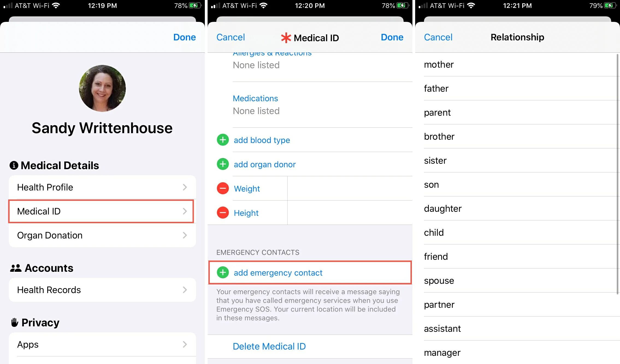Tap the add organ donor icon
Screen dimensions: 620x364
tap(222, 164)
